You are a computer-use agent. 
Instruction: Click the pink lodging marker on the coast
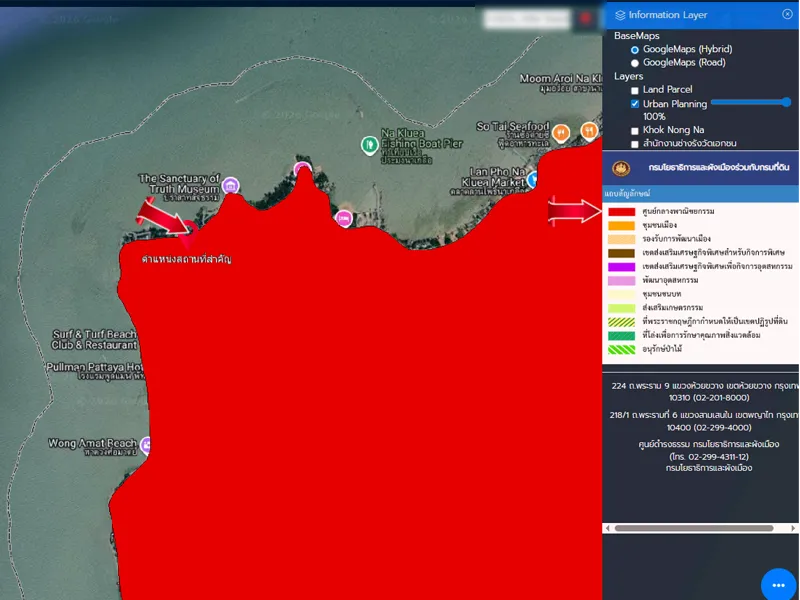pyautogui.click(x=344, y=217)
